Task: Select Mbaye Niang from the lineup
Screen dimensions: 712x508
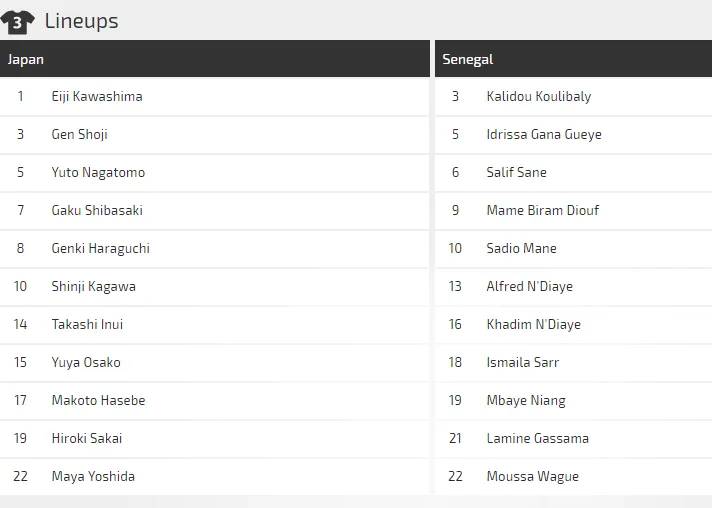Action: [x=525, y=401]
